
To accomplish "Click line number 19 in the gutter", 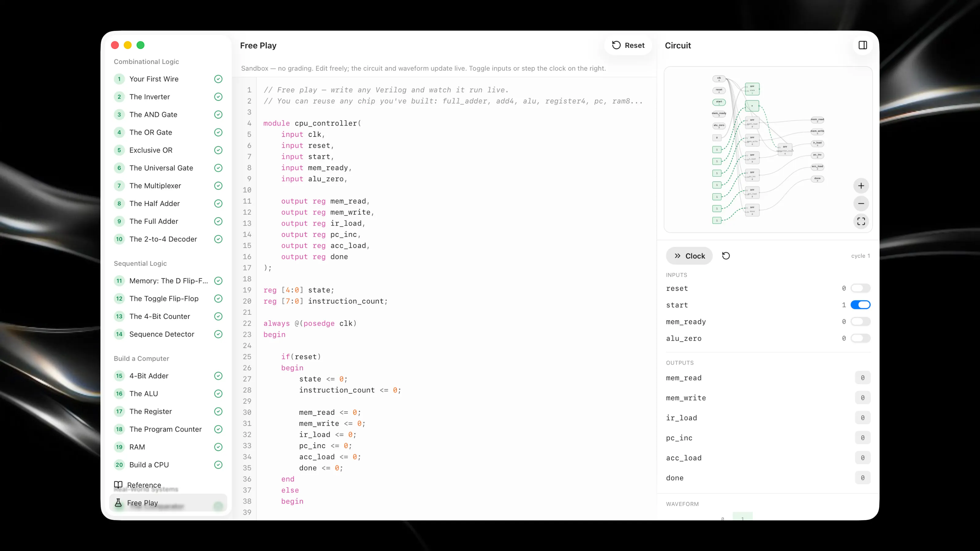I will tap(247, 290).
